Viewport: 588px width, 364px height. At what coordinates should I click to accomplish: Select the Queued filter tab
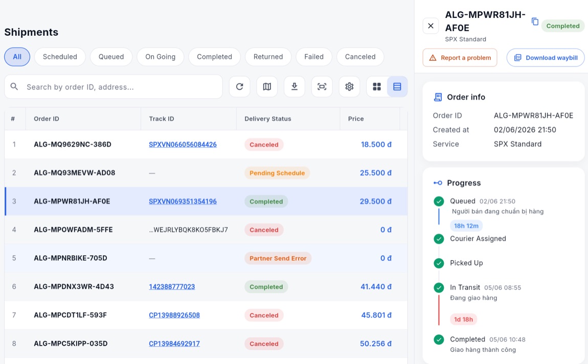pyautogui.click(x=111, y=57)
